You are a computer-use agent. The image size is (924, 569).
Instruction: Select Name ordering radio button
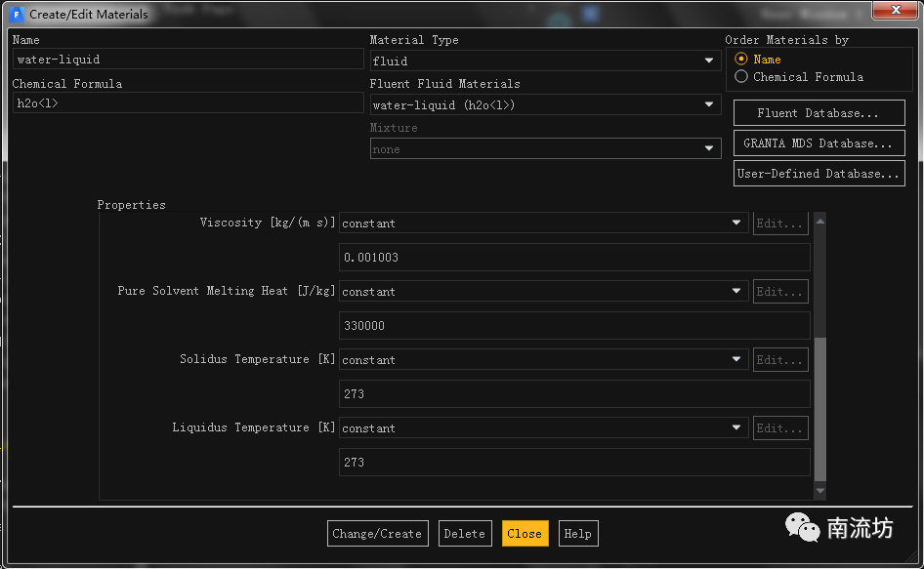pos(741,59)
